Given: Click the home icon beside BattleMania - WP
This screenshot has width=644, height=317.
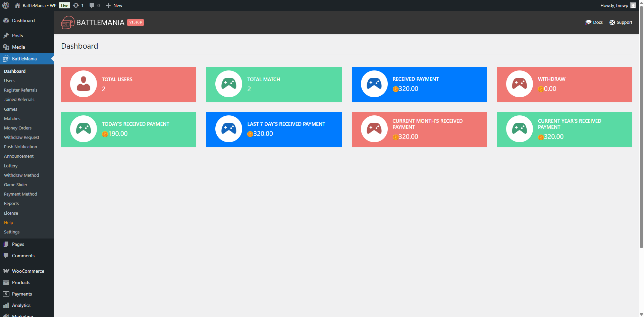Looking at the screenshot, I should click(17, 5).
